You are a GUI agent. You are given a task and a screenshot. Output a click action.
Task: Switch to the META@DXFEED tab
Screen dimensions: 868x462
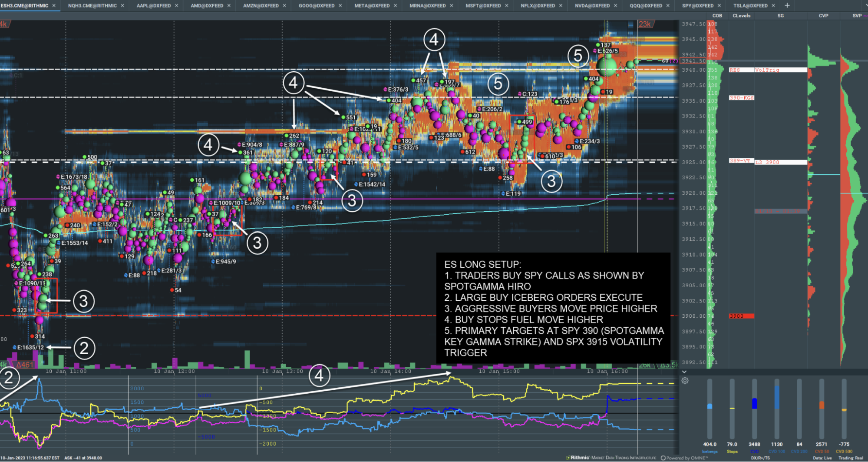click(x=372, y=6)
